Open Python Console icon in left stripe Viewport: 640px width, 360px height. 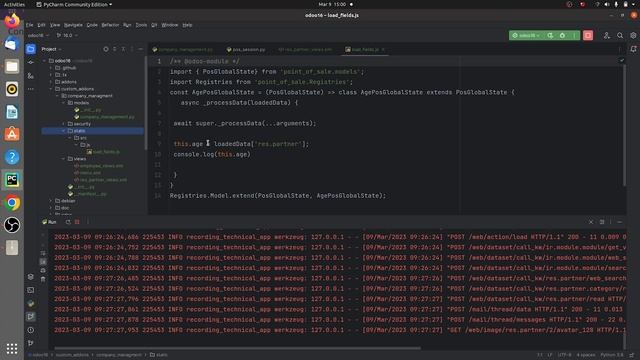(31, 303)
